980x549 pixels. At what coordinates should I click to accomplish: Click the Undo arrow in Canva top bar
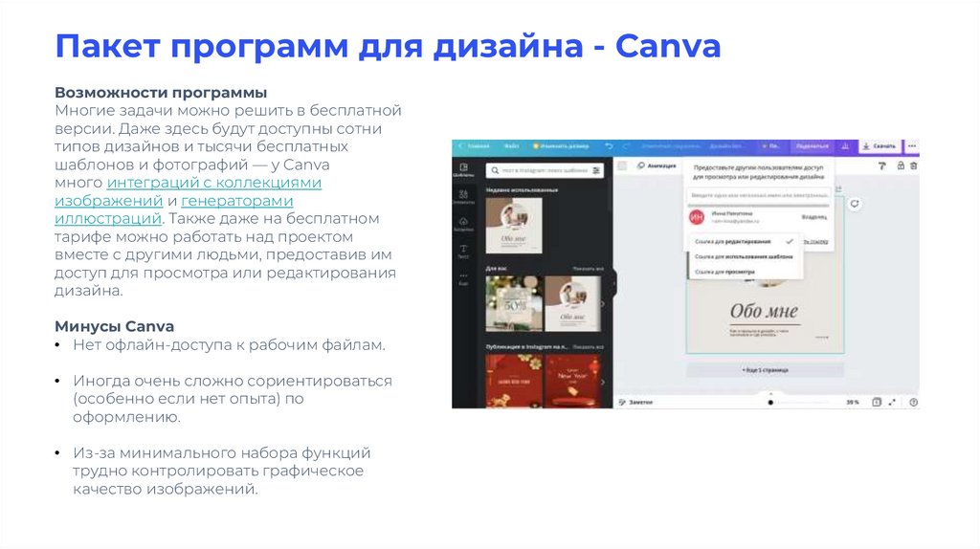pyautogui.click(x=609, y=146)
